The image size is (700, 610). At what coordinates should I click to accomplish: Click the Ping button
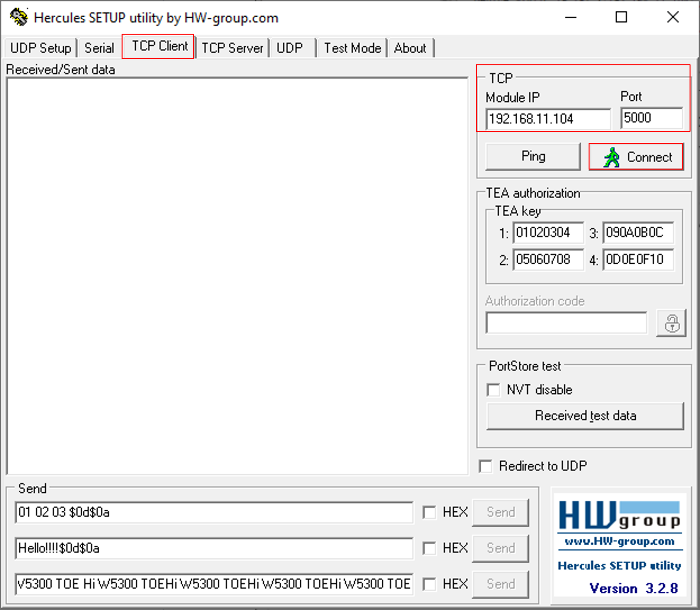pyautogui.click(x=533, y=157)
